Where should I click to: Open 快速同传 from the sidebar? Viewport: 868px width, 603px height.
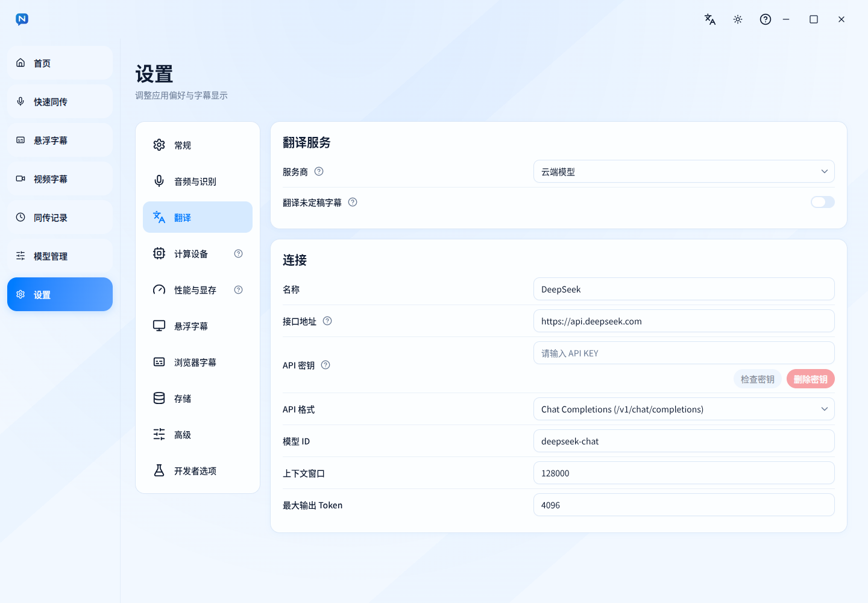pos(60,101)
